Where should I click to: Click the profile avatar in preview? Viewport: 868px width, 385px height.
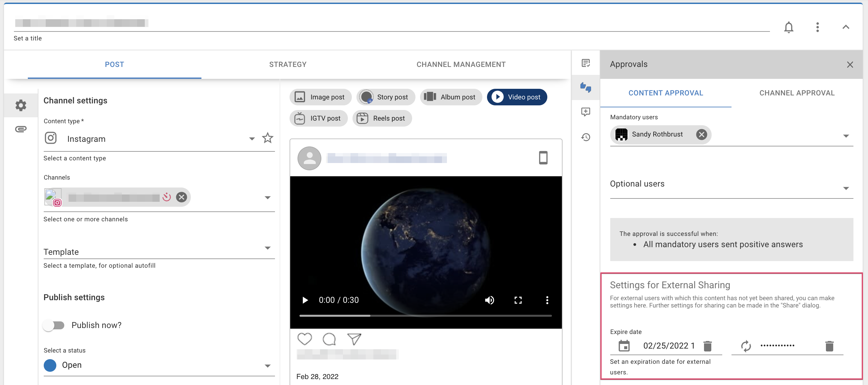pos(309,158)
